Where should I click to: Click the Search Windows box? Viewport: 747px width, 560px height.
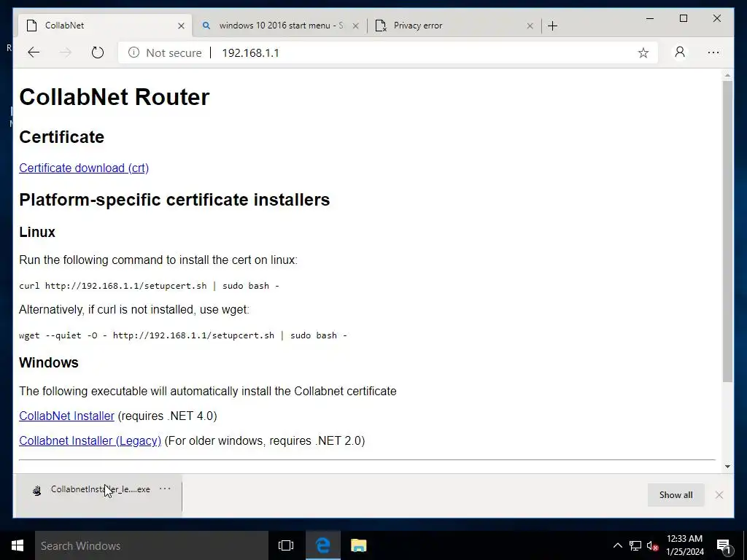(x=152, y=545)
